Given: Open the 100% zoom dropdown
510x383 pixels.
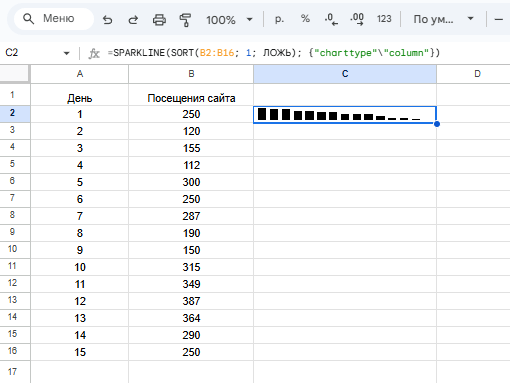Looking at the screenshot, I should (229, 20).
